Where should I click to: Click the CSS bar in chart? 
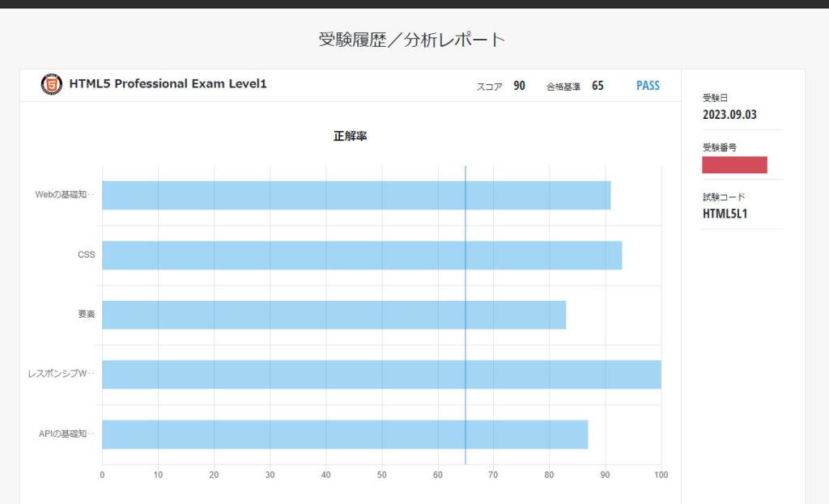tap(362, 255)
